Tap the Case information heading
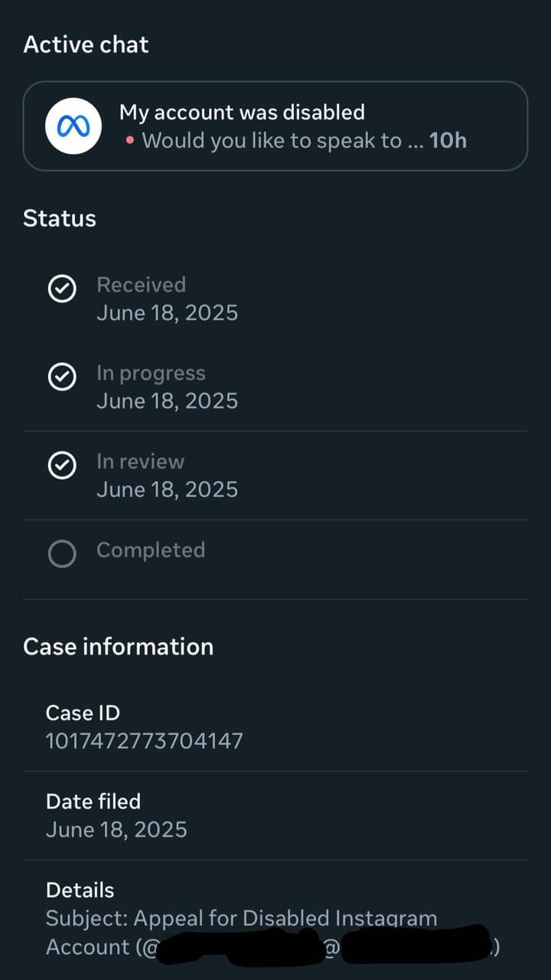This screenshot has height=980, width=551. pyautogui.click(x=119, y=647)
